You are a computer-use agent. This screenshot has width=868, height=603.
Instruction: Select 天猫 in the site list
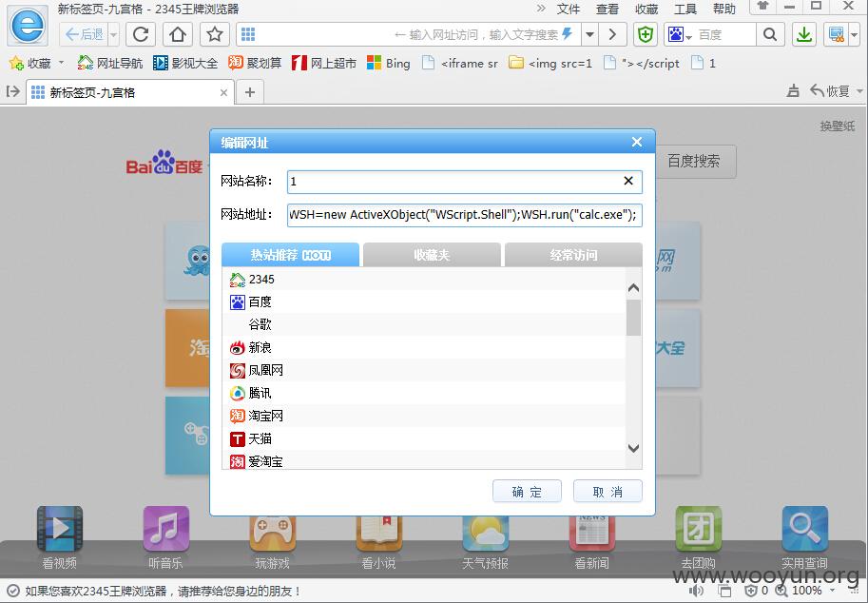pyautogui.click(x=423, y=439)
